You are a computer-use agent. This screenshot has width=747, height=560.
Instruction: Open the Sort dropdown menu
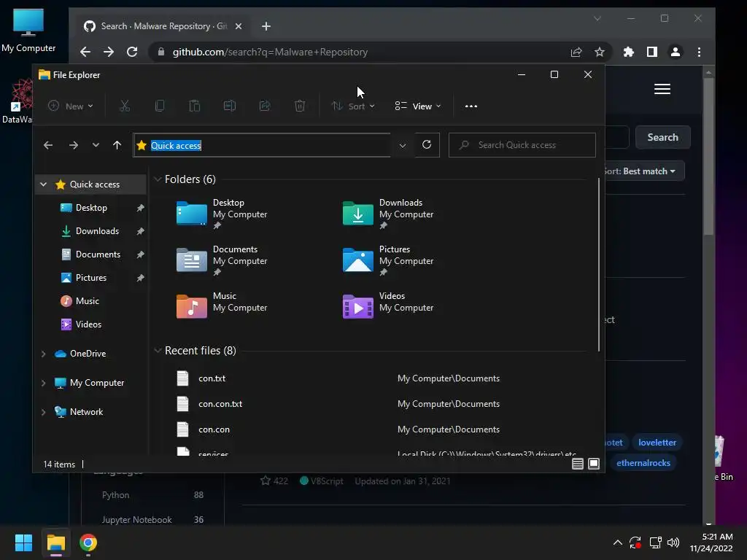353,106
